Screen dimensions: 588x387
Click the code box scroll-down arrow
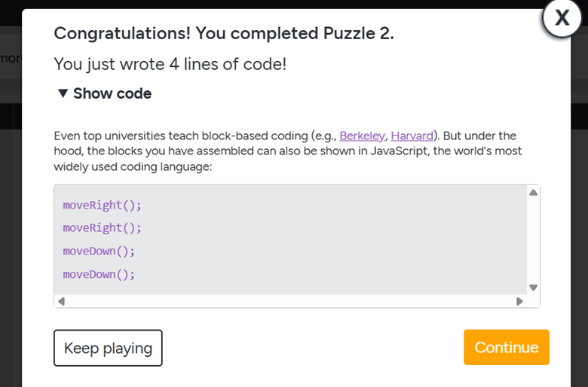coord(533,288)
